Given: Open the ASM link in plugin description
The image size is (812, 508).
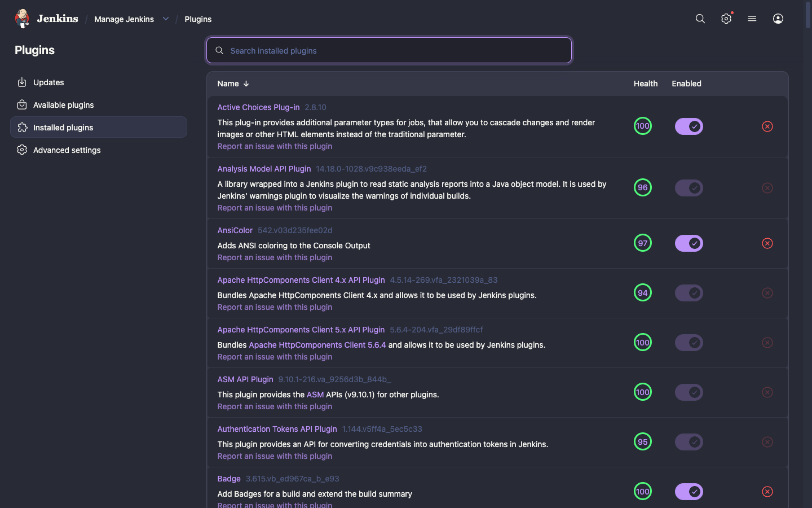Looking at the screenshot, I should click(x=315, y=395).
